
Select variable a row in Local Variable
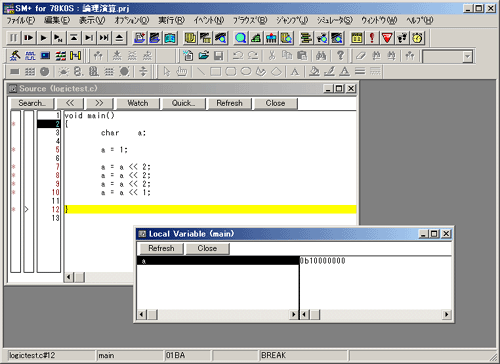click(218, 261)
